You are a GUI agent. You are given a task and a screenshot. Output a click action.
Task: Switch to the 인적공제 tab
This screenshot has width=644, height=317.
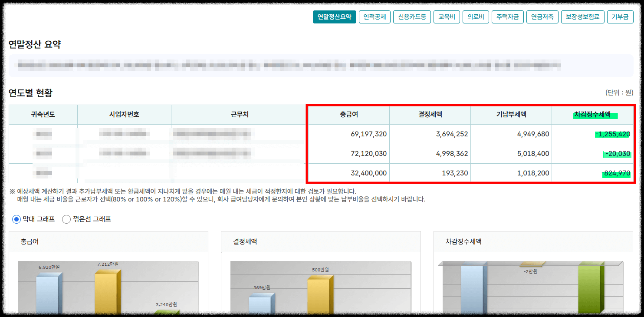(x=375, y=17)
